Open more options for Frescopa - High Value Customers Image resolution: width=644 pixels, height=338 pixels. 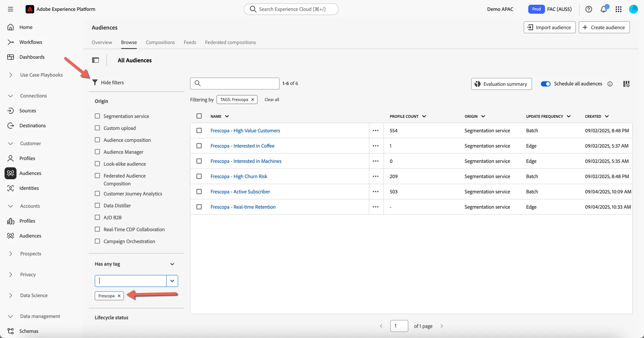point(376,130)
